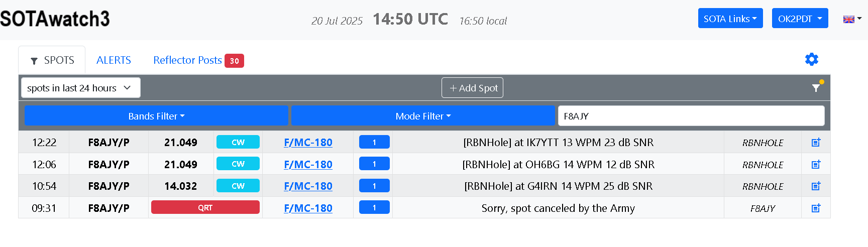
Task: Select the comment 'Sorry, spot canceled by the Army'
Action: coord(558,208)
